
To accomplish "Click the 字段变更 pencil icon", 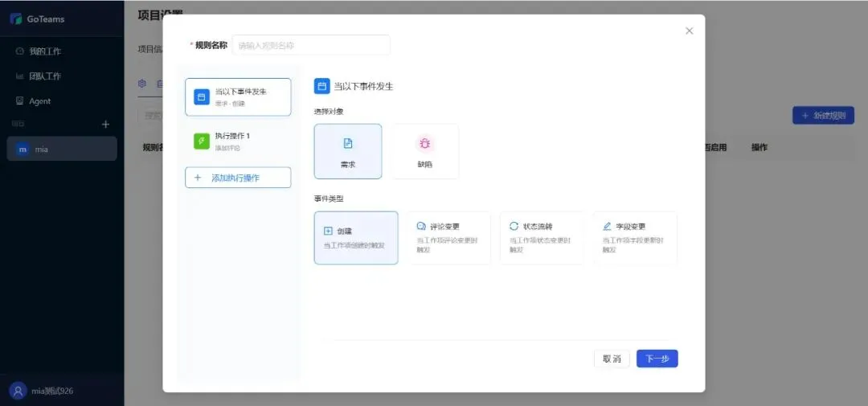I will pos(608,227).
